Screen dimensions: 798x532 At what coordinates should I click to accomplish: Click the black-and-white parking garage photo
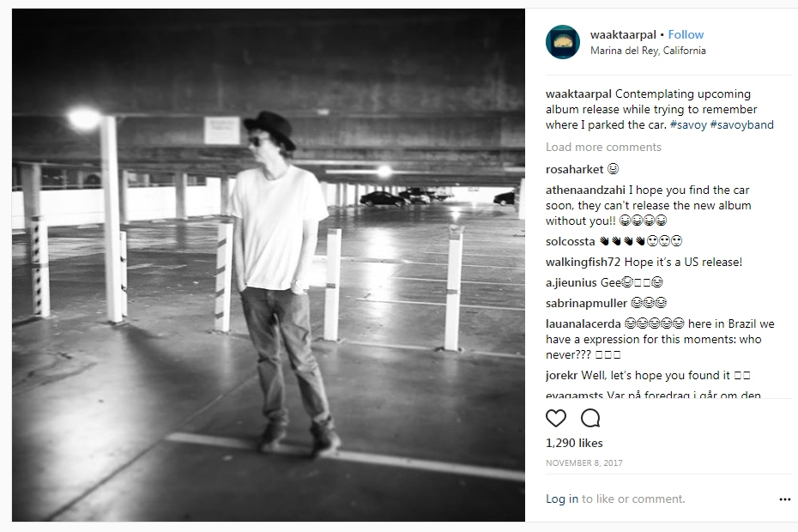[269, 265]
